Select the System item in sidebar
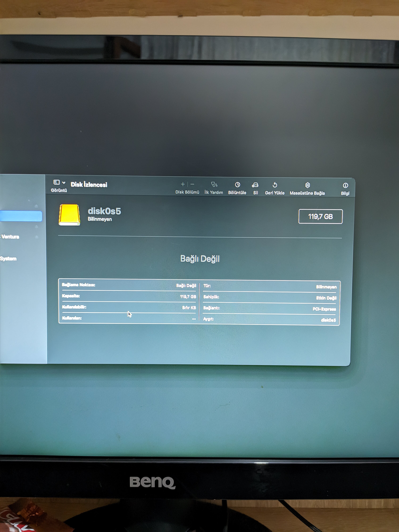The image size is (399, 532). 8,259
